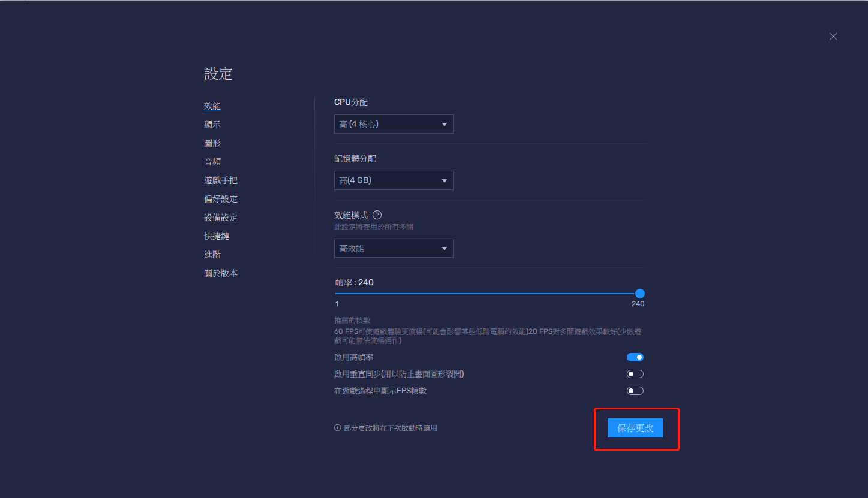Close the settings window with the X
Screen dimensions: 868x498
pos(833,37)
